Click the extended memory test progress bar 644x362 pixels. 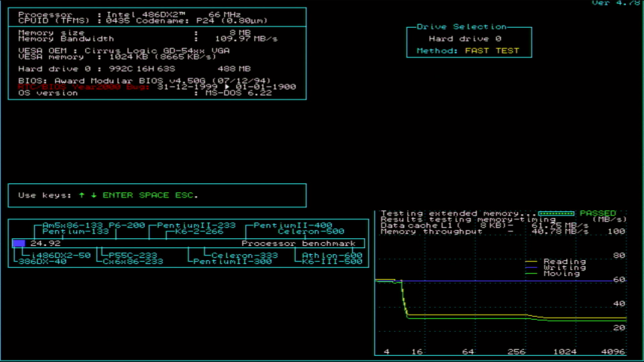pyautogui.click(x=557, y=213)
